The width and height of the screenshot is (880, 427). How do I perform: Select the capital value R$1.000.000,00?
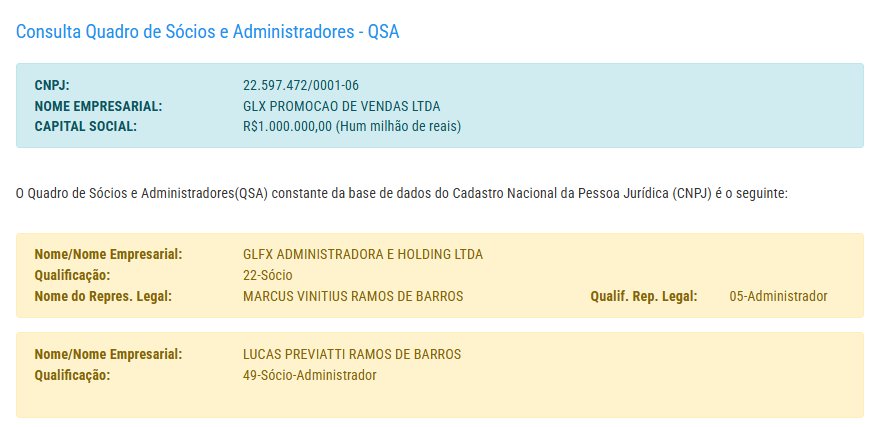pos(287,127)
